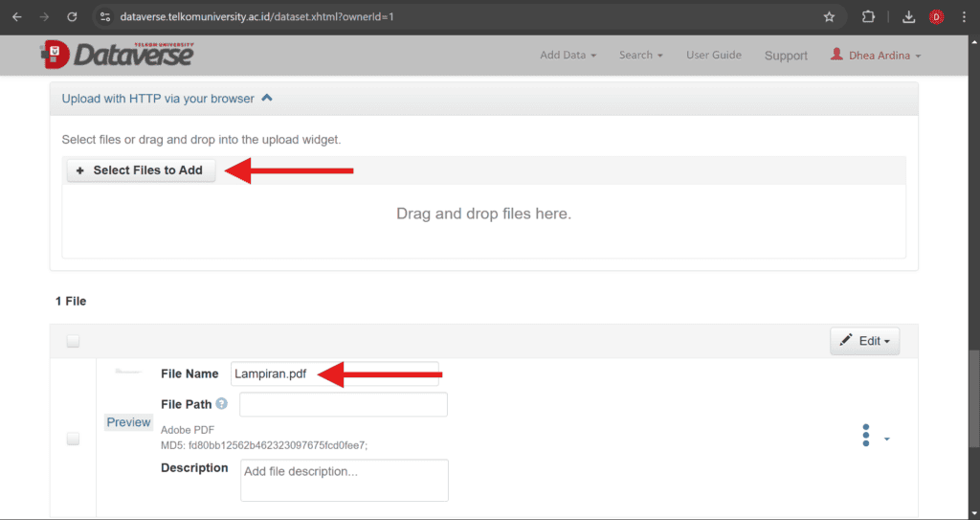Click the File Path help question icon
The image size is (980, 520).
coord(221,403)
